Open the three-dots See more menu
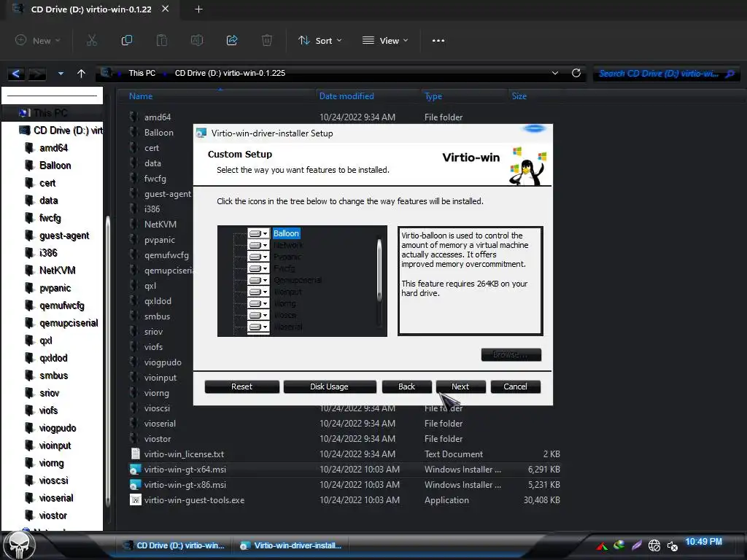The image size is (747, 560). tap(438, 41)
